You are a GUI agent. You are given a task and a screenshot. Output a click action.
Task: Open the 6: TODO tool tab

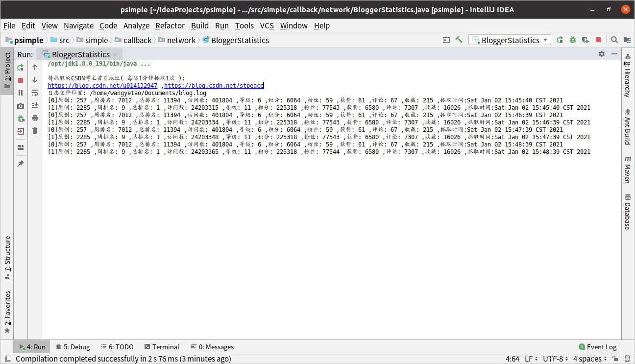(x=117, y=347)
